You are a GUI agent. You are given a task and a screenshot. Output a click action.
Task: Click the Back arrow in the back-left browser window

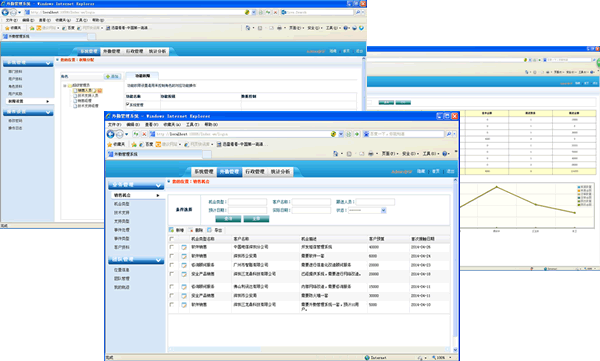coord(5,12)
